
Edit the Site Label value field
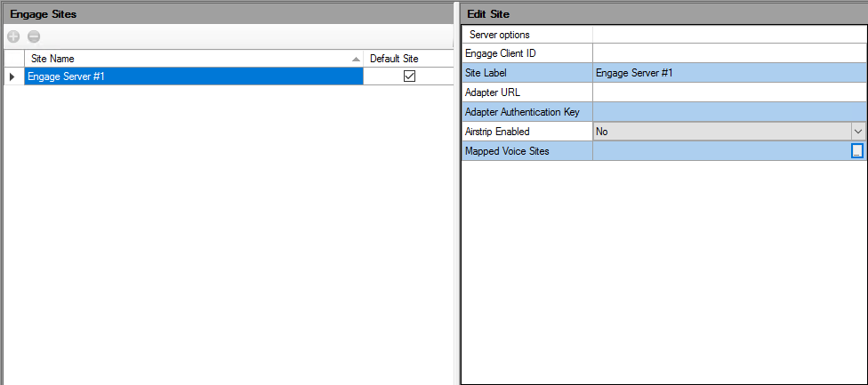[729, 73]
